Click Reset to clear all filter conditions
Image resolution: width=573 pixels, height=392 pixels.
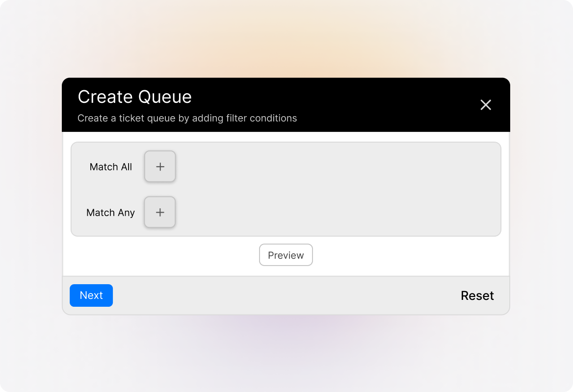click(477, 295)
